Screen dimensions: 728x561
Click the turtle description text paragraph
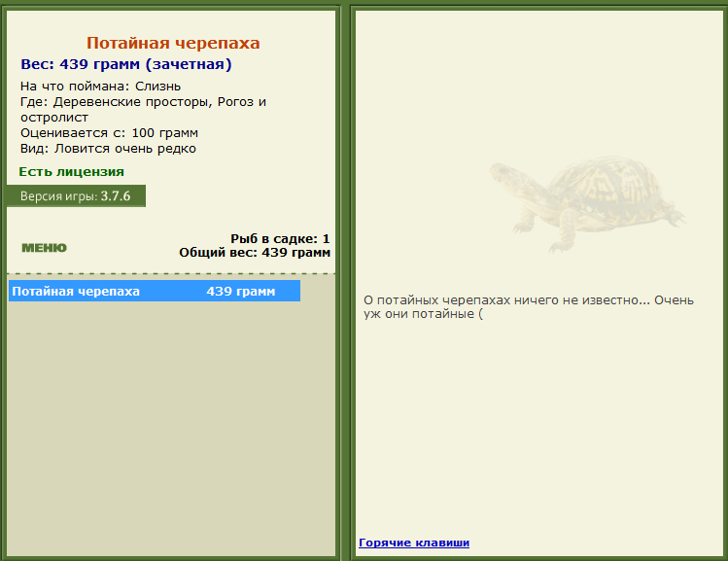(529, 307)
